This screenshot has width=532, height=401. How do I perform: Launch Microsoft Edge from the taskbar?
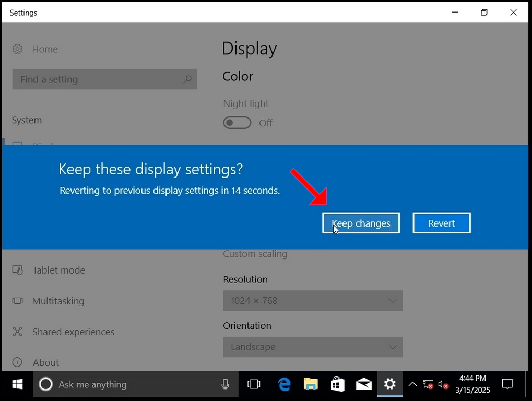285,384
